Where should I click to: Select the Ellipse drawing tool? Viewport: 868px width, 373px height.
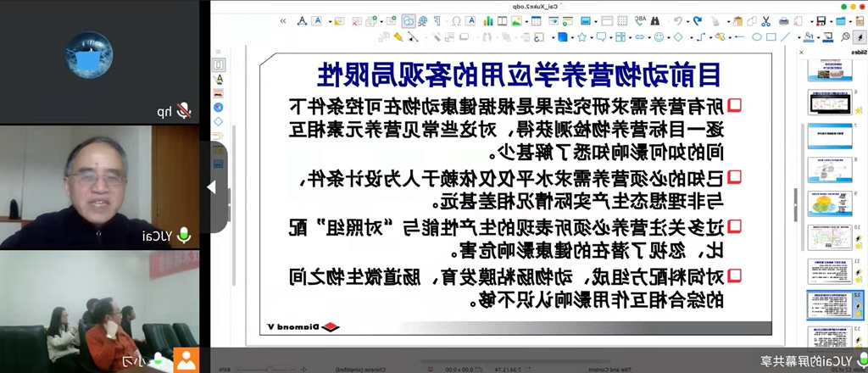(x=757, y=37)
